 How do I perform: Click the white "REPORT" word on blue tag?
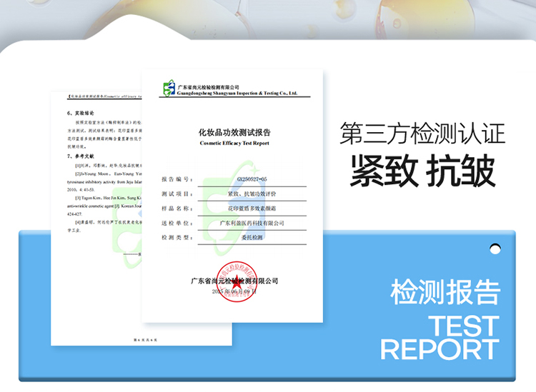pyautogui.click(x=440, y=349)
